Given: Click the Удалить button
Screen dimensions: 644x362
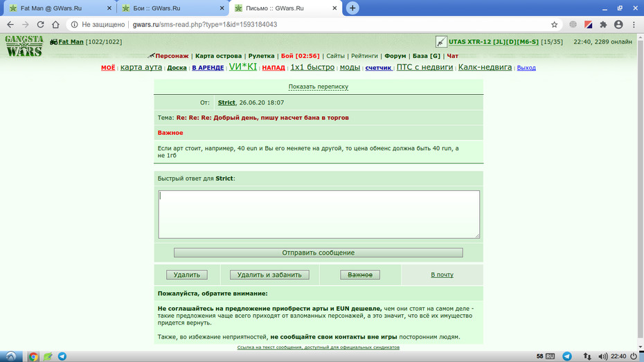Looking at the screenshot, I should [186, 275].
